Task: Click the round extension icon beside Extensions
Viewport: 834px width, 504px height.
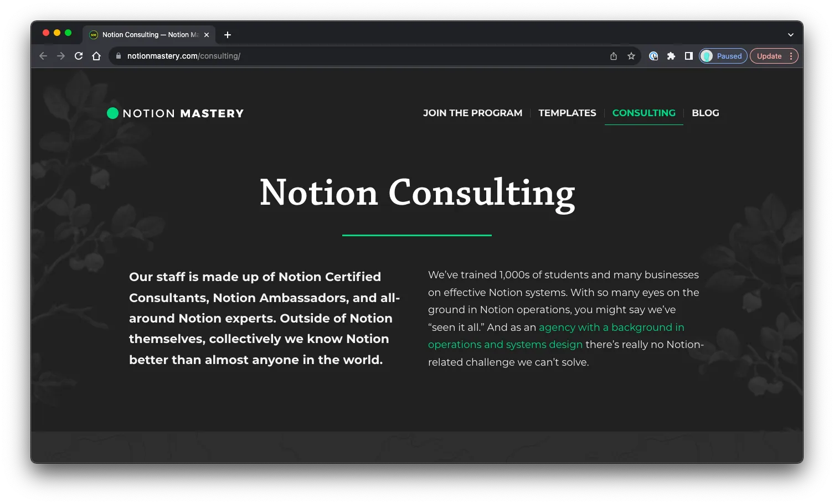Action: pos(653,56)
